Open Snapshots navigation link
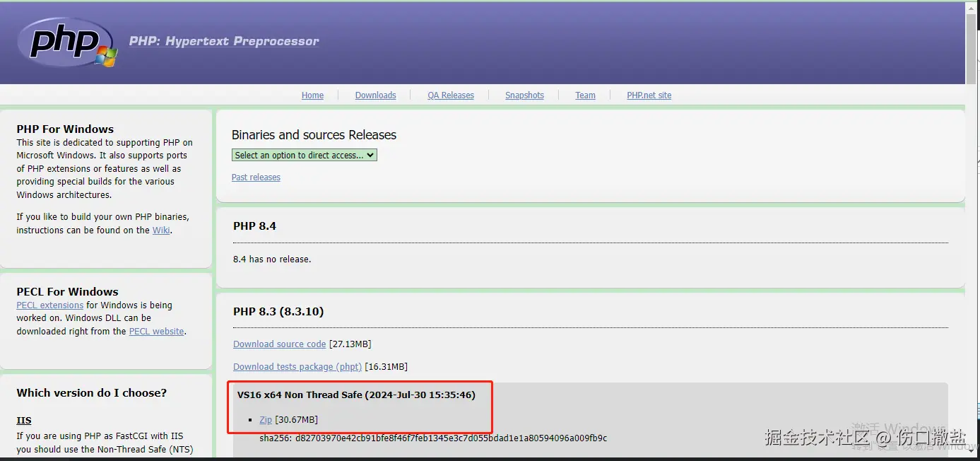 click(x=524, y=95)
